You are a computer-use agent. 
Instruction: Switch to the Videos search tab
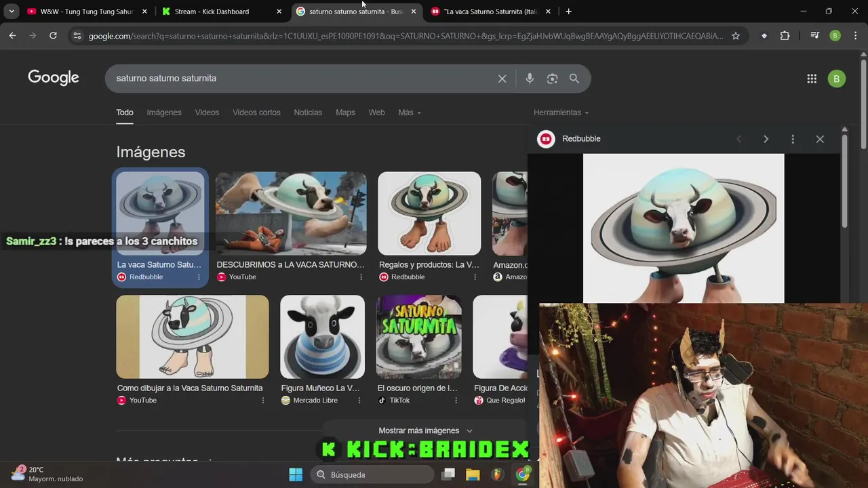point(207,113)
